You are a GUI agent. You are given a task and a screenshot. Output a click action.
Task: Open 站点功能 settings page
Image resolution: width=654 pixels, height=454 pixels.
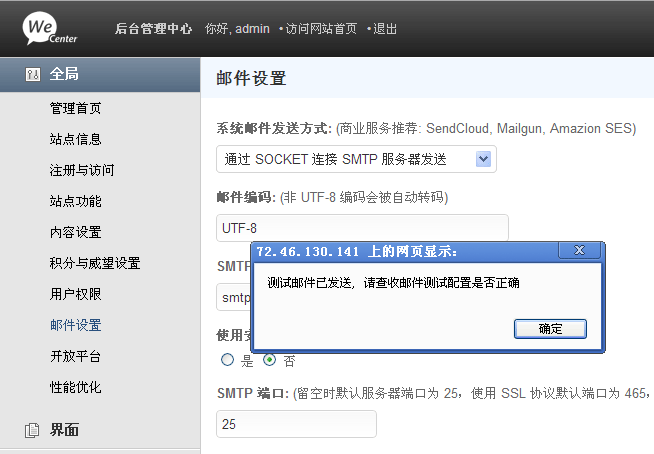coord(75,201)
